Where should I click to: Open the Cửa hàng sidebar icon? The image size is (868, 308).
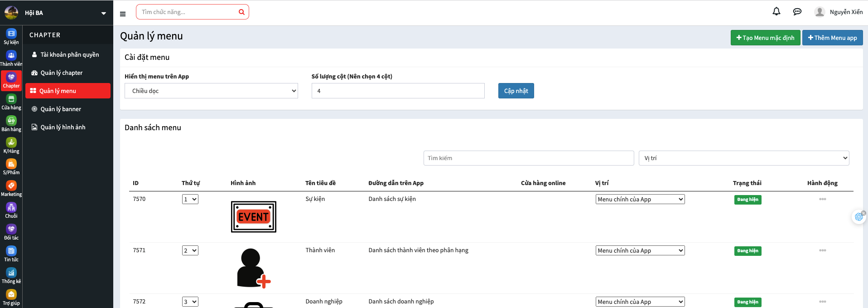point(11,102)
